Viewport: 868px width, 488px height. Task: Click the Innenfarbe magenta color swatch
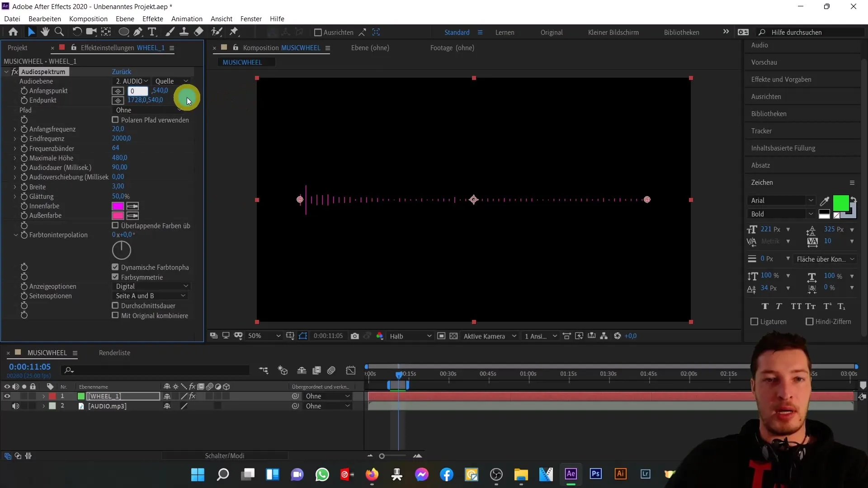[118, 206]
